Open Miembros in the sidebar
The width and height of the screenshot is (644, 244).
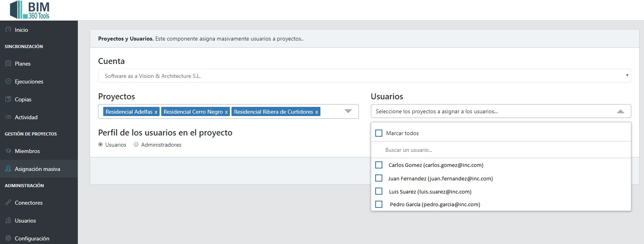(27, 151)
